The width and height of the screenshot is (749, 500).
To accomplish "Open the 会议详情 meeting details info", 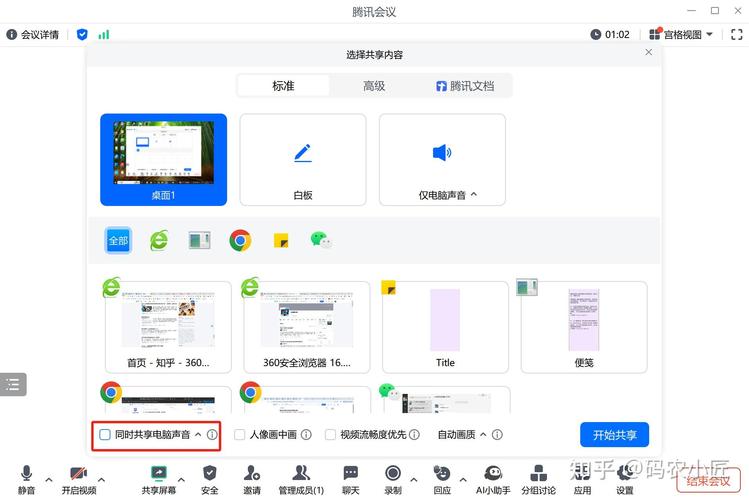I will pos(32,34).
